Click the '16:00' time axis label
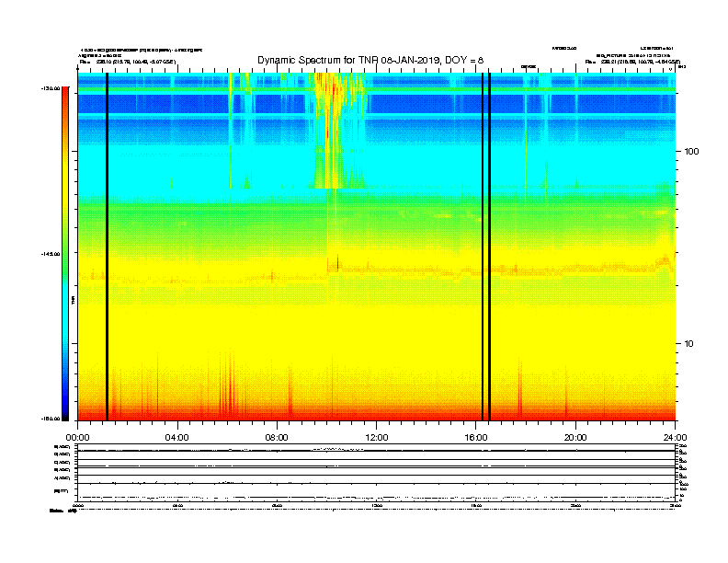 tap(476, 438)
